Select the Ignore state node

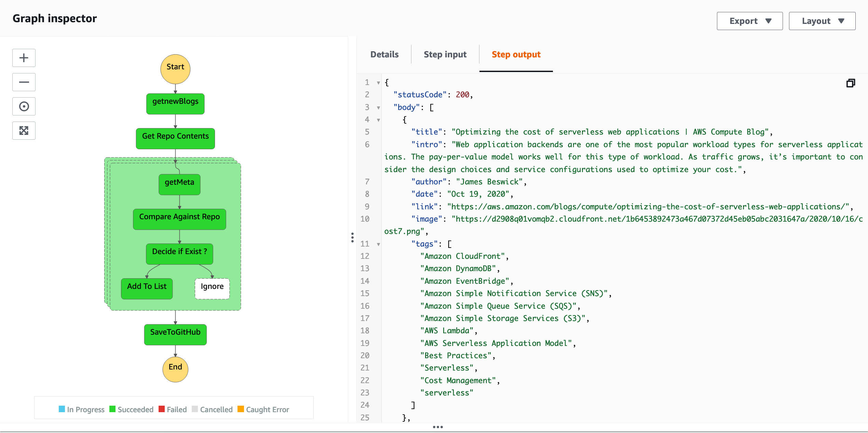[x=212, y=289]
